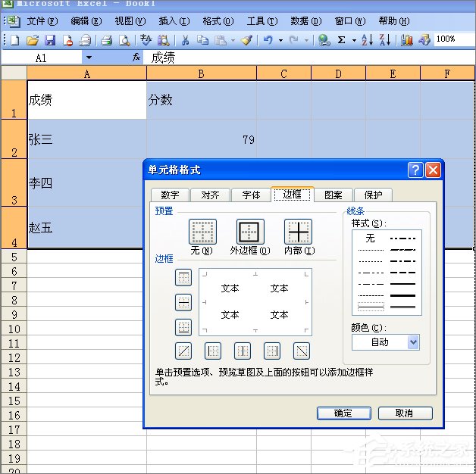Click the Save icon in toolbar
This screenshot has width=476, height=474.
(50, 39)
